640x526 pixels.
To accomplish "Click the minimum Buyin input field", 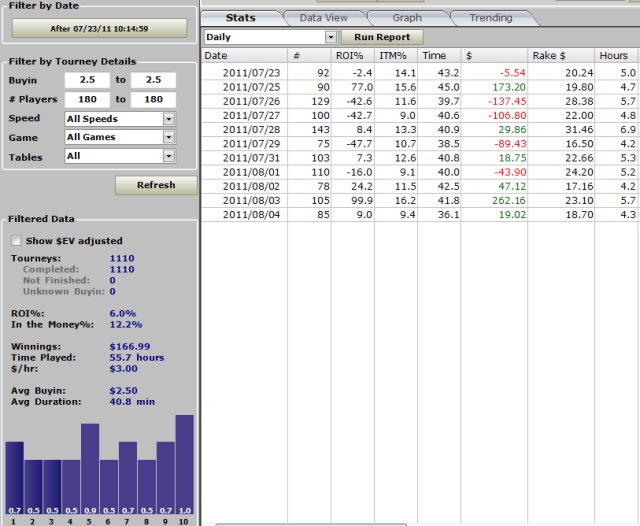I will tap(87, 80).
